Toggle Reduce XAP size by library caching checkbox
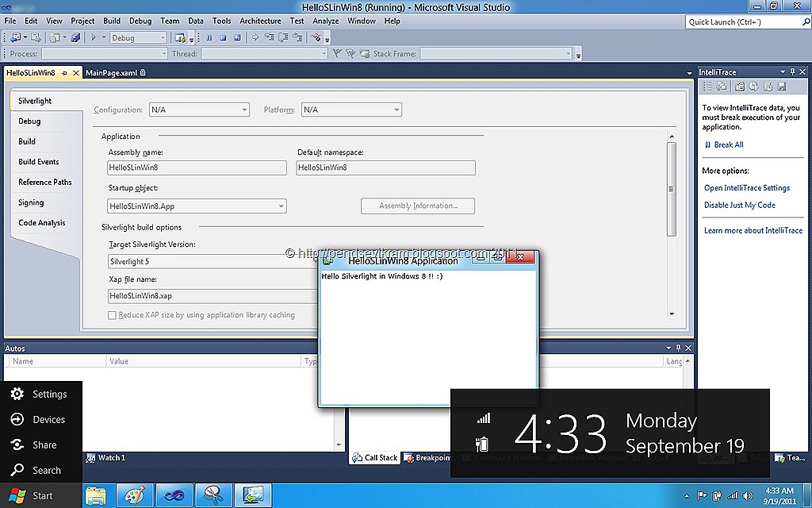The height and width of the screenshot is (508, 812). tap(112, 315)
